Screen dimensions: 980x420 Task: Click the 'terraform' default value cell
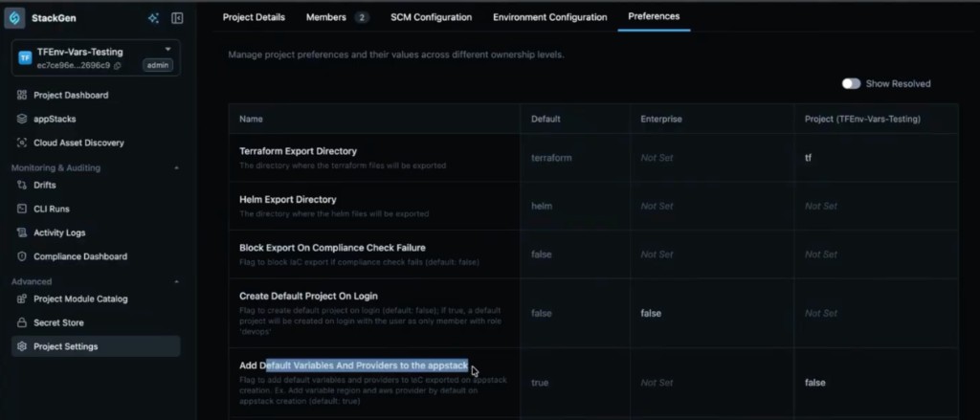pos(551,158)
